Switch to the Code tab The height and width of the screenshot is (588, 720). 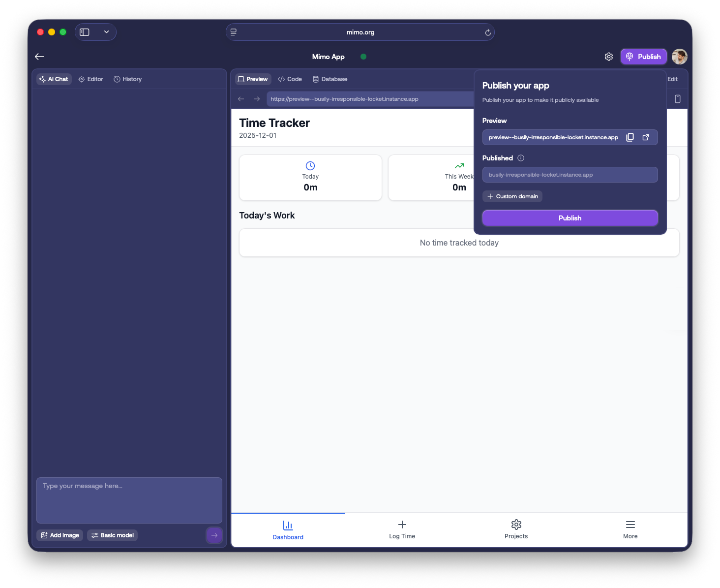290,79
